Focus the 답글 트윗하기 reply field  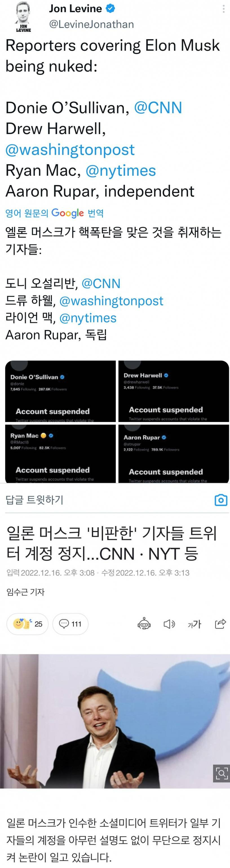(108, 500)
